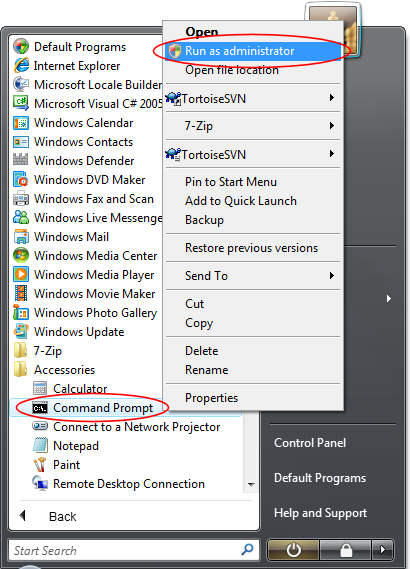Open Notepad from the Accessories folder

(65, 446)
